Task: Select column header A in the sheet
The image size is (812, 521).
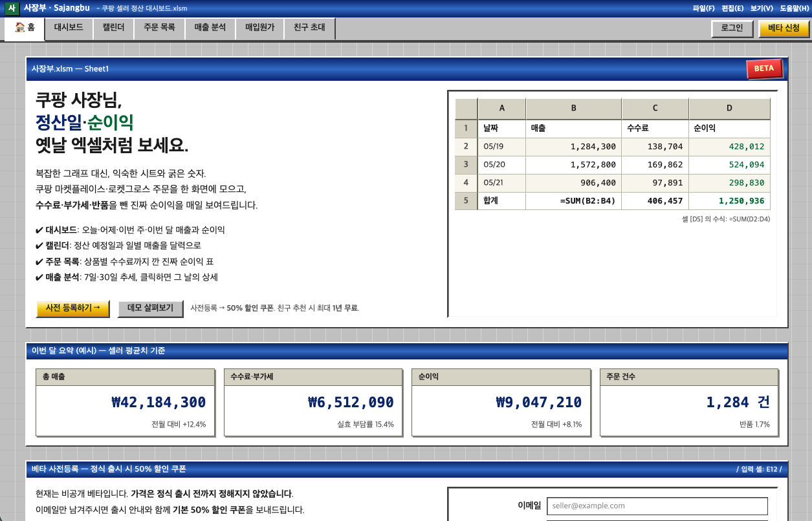Action: tap(502, 109)
